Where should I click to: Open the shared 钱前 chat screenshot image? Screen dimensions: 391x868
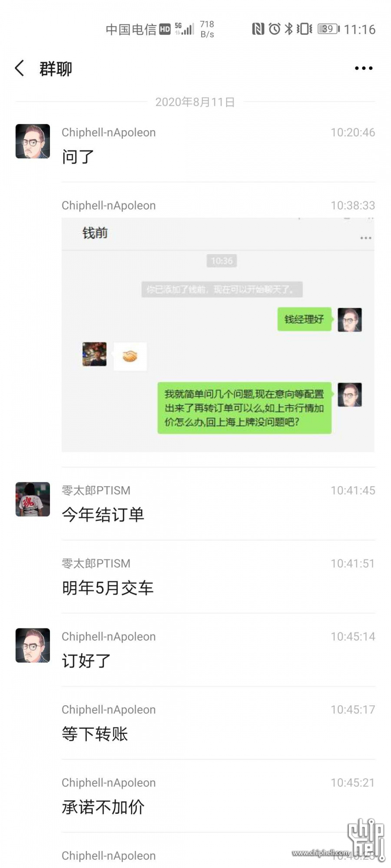click(218, 335)
